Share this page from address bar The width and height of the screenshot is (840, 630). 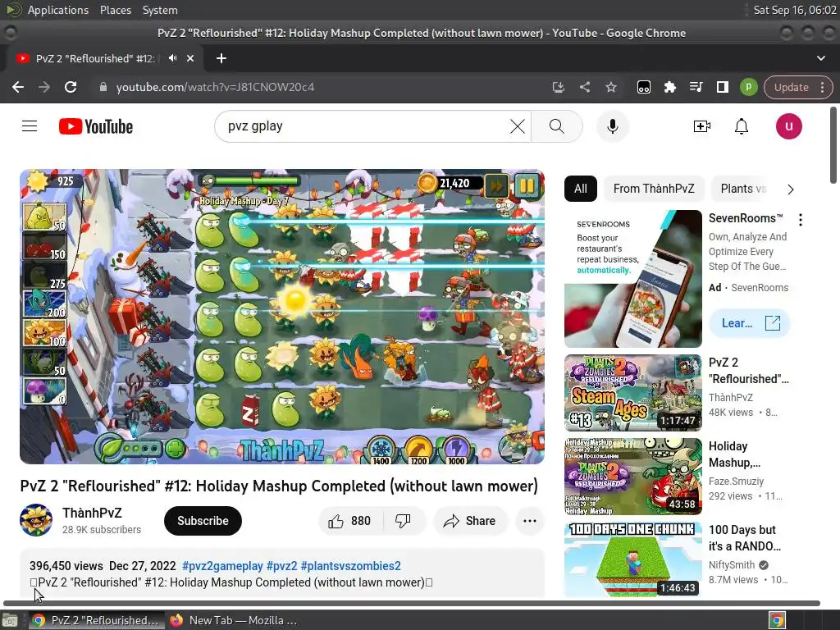point(584,87)
